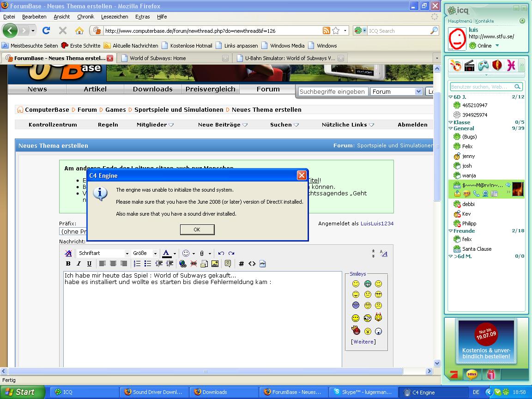This screenshot has width=532, height=399.
Task: Click the RSS feed icon in address bar
Action: click(326, 31)
